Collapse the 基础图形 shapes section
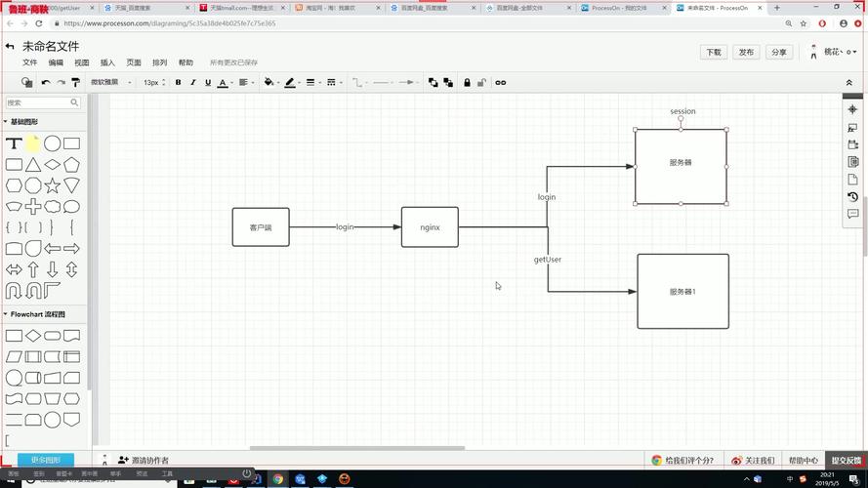Screen dimensions: 868x488 21,121
